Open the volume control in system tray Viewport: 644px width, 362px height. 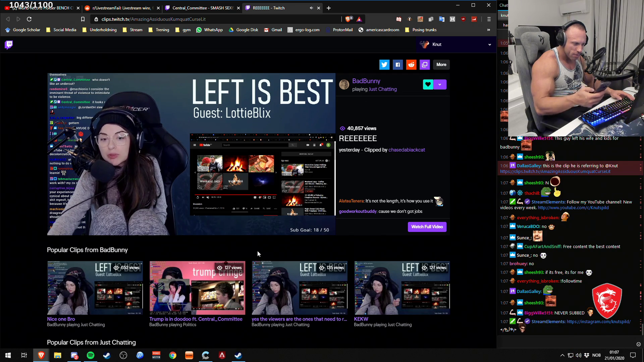[578, 355]
